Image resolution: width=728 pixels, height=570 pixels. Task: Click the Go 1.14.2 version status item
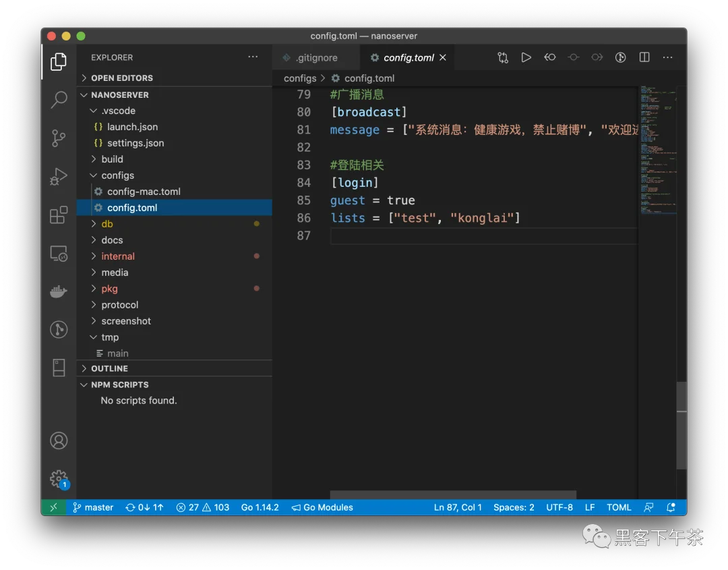[x=260, y=507]
